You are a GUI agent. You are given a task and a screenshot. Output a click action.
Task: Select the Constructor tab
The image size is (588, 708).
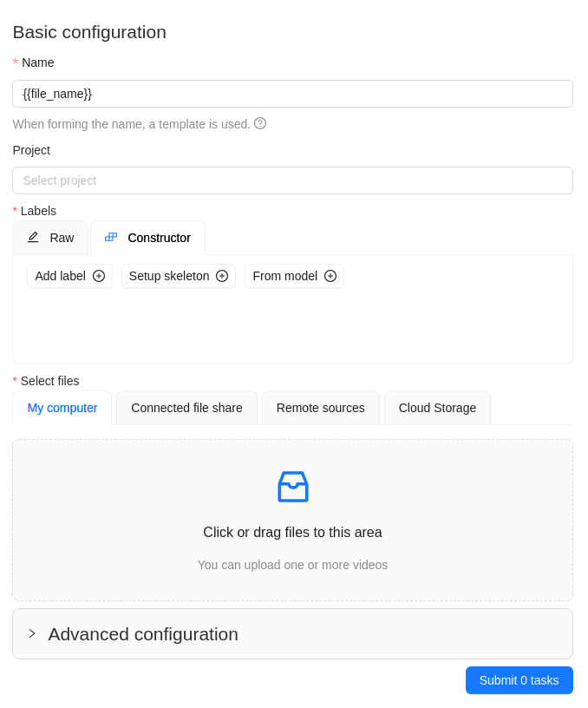click(x=147, y=237)
